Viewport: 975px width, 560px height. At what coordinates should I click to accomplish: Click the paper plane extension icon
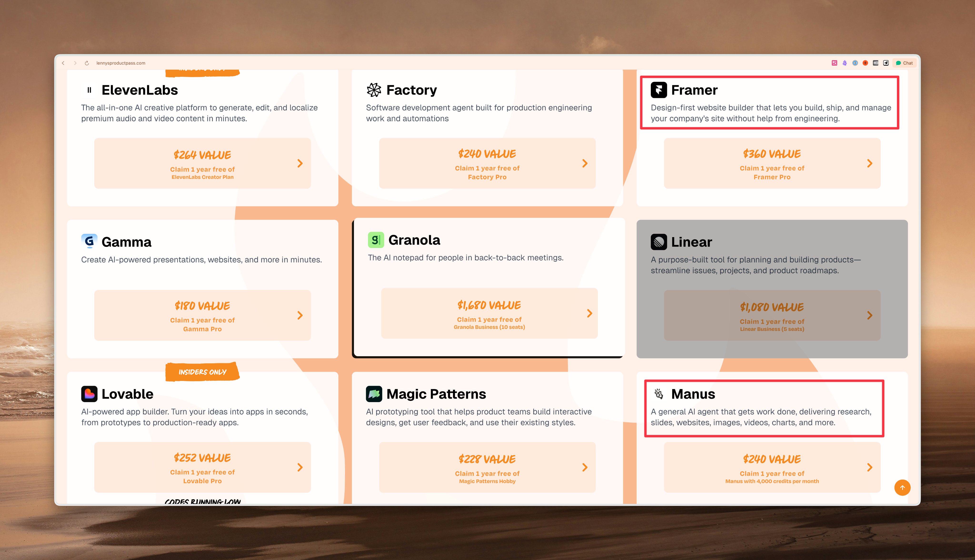pos(886,63)
